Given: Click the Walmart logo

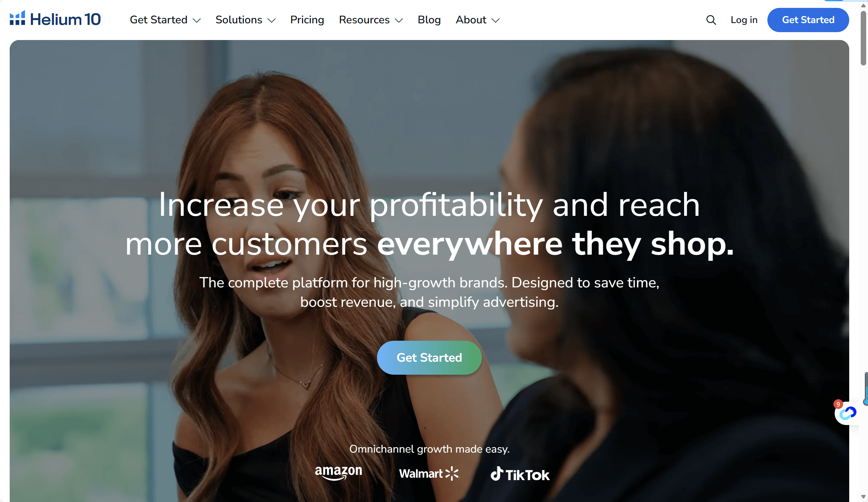Looking at the screenshot, I should [x=429, y=474].
